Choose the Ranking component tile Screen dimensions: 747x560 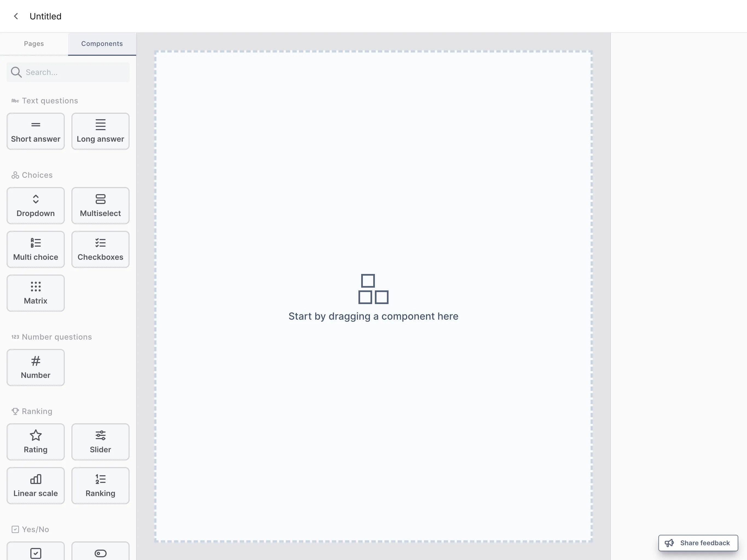(100, 486)
